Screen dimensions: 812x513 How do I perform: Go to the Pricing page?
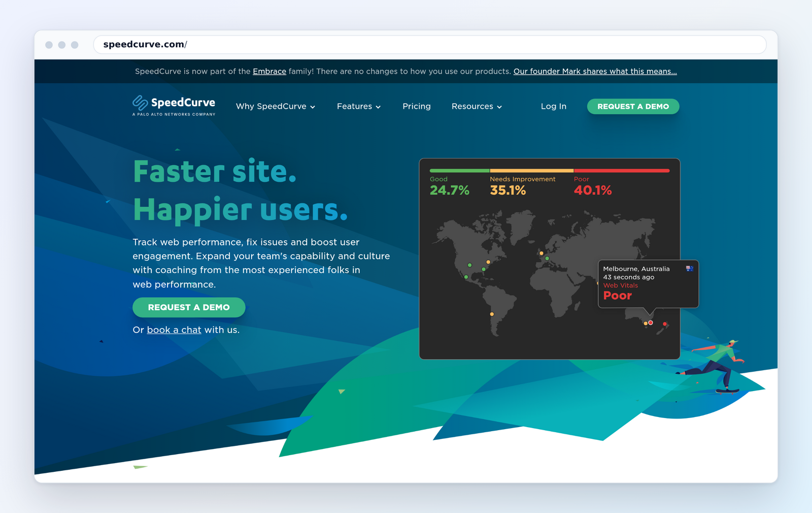(x=417, y=106)
